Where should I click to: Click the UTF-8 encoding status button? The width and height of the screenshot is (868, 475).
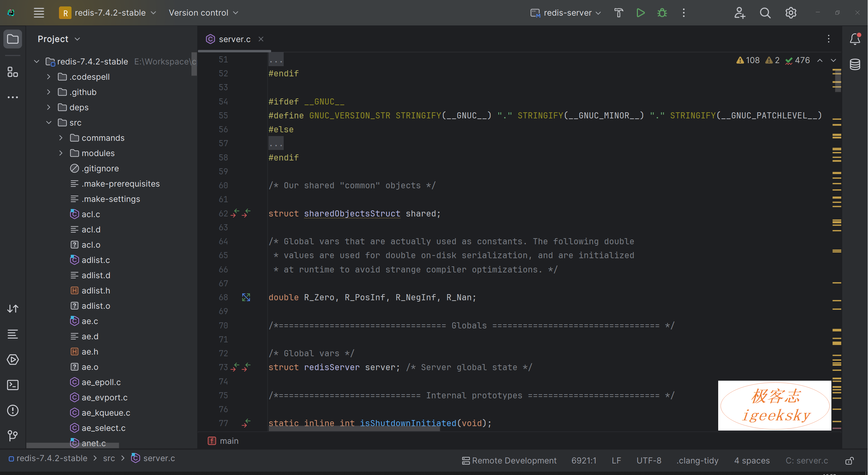pyautogui.click(x=649, y=461)
